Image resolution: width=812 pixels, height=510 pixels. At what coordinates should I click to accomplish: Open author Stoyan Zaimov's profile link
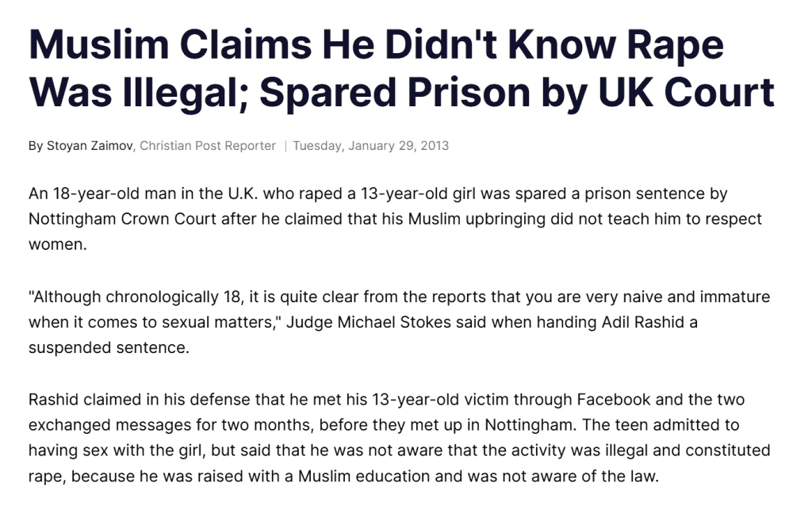pos(89,146)
